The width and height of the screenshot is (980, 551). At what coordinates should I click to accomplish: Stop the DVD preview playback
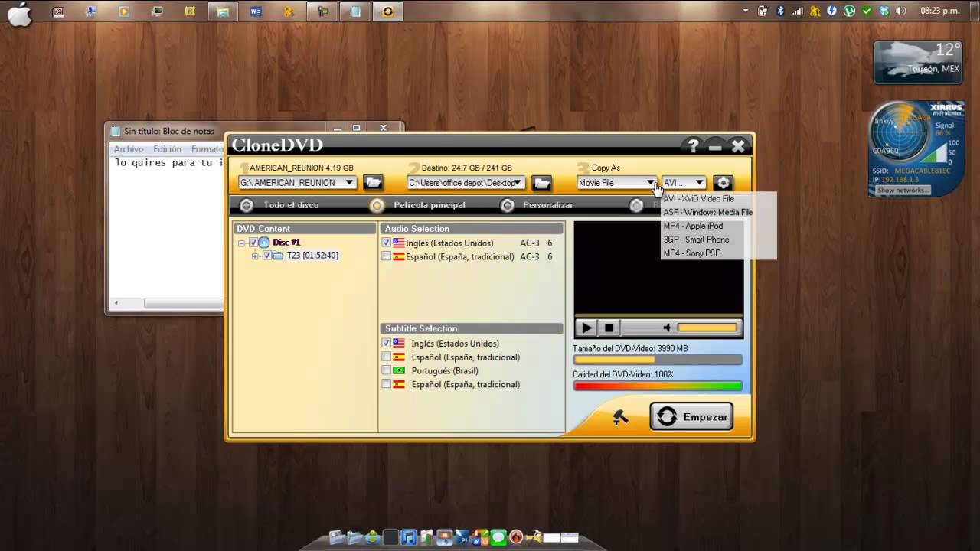[609, 328]
